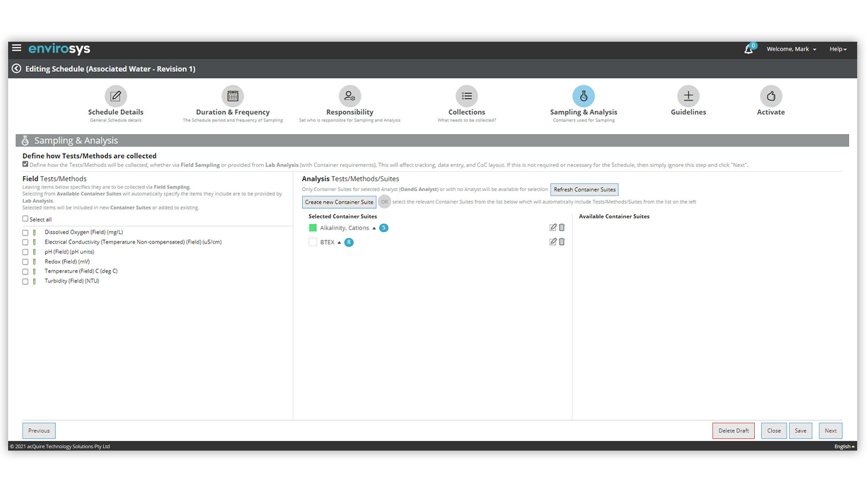Click the Refresh Container Suites button
This screenshot has width=868, height=488.
(584, 190)
